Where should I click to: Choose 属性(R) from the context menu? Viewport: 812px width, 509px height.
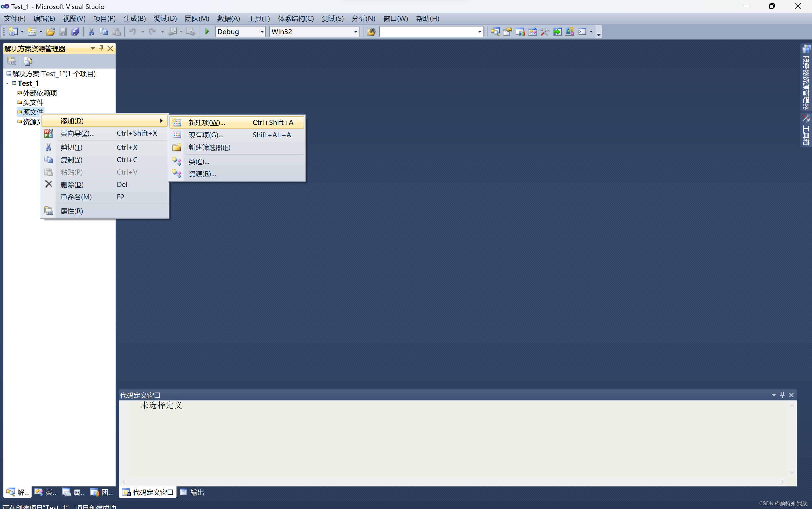click(72, 211)
